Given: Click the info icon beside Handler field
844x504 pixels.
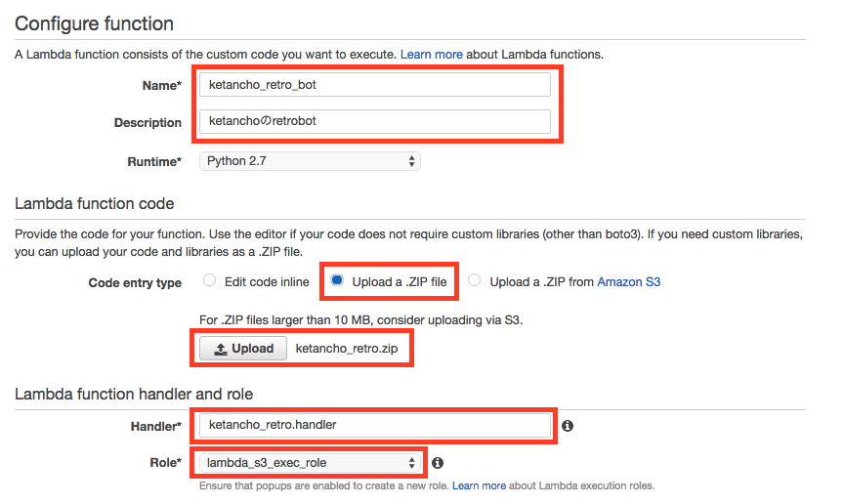Looking at the screenshot, I should click(568, 426).
